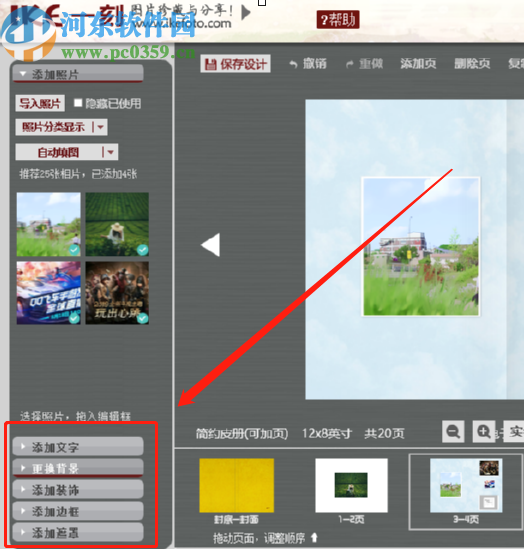The height and width of the screenshot is (549, 524).
Task: Click the 导入照片 import photos button
Action: (40, 103)
